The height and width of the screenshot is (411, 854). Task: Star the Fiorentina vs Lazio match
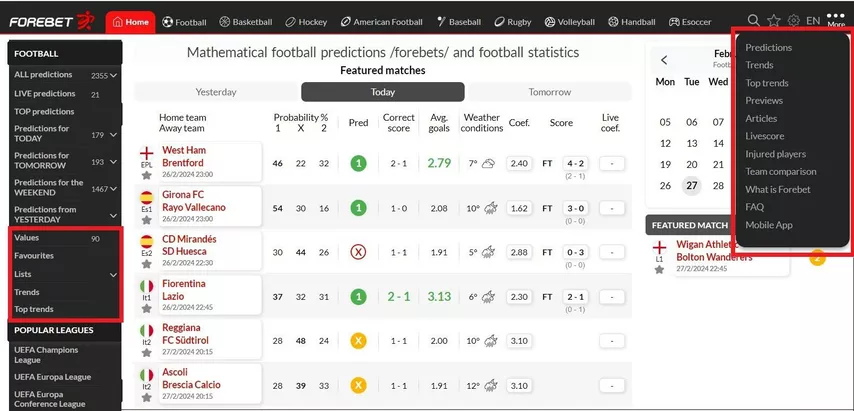(147, 309)
